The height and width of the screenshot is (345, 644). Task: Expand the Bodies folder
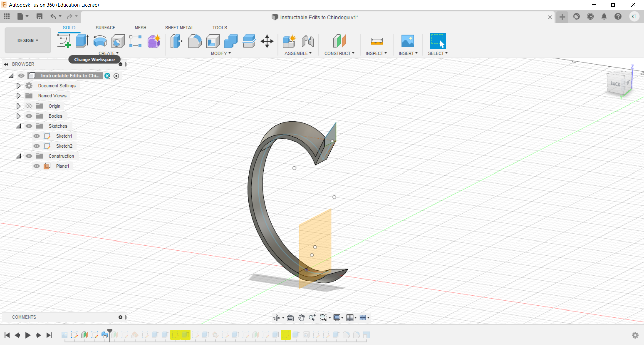(x=19, y=116)
